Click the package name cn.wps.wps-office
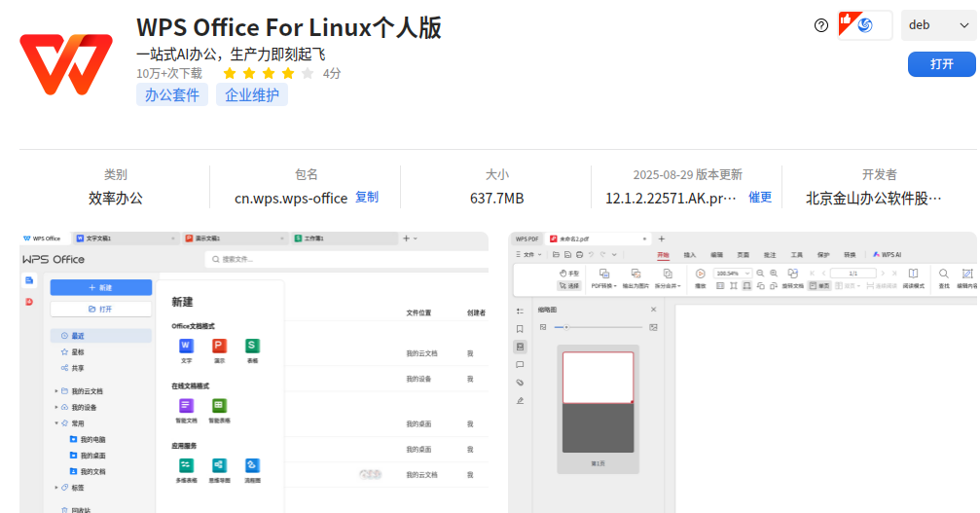This screenshot has width=980, height=513. [291, 199]
